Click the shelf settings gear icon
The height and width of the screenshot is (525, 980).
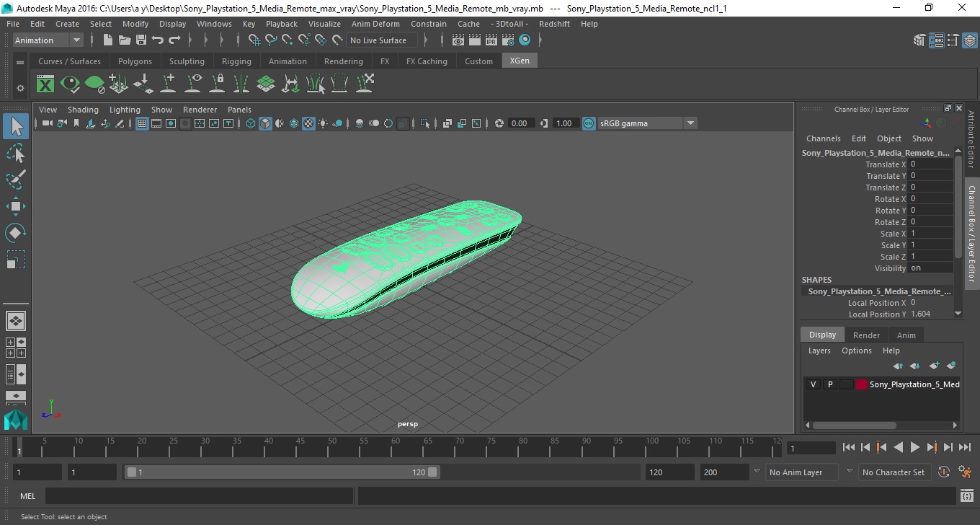(x=20, y=88)
